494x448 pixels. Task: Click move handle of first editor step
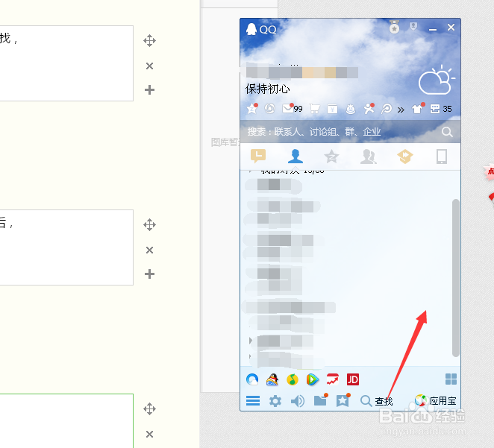pyautogui.click(x=149, y=40)
